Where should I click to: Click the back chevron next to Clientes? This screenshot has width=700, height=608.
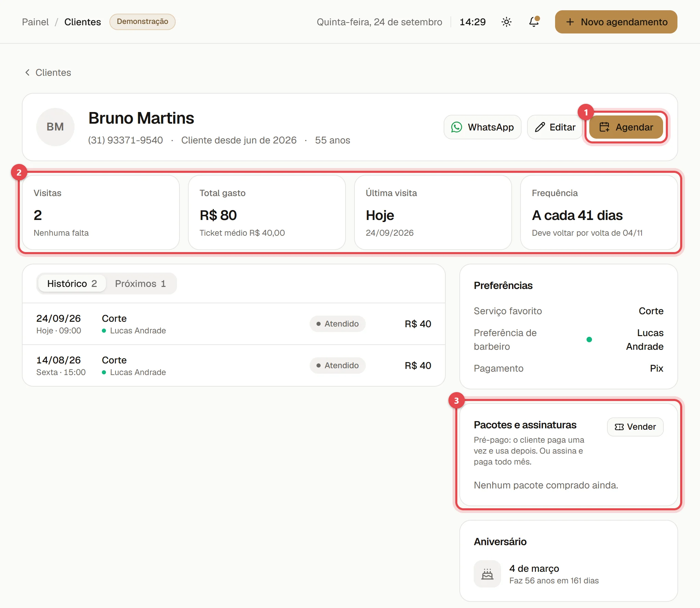27,72
